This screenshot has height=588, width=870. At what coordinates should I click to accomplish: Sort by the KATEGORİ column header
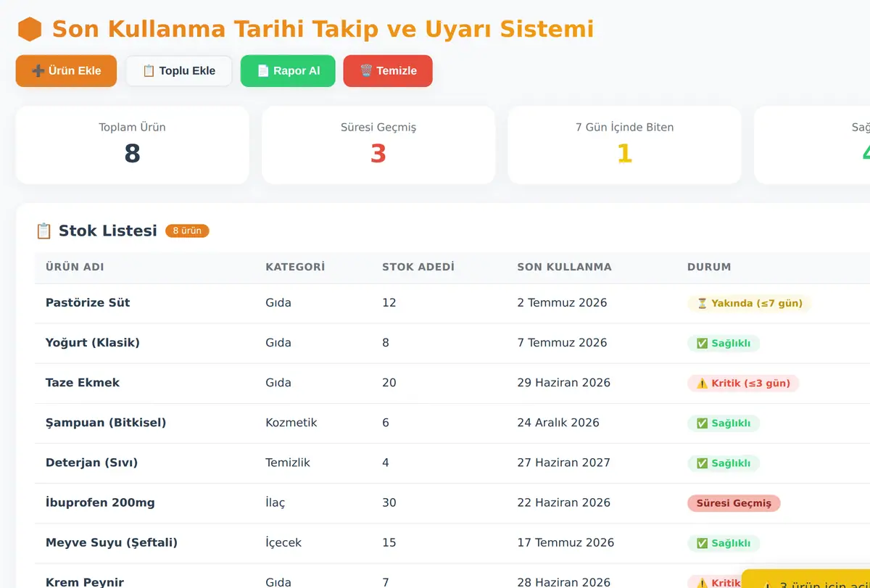[295, 267]
